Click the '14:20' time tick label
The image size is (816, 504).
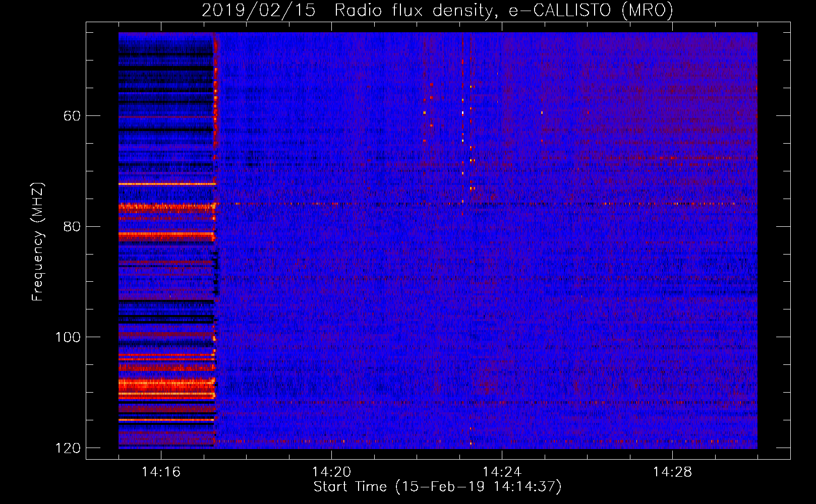point(331,472)
